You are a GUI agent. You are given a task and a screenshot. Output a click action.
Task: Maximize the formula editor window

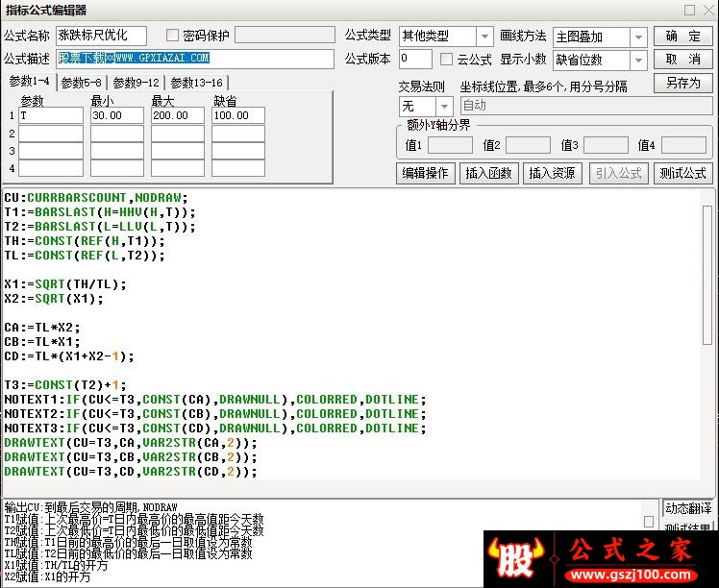[x=689, y=10]
